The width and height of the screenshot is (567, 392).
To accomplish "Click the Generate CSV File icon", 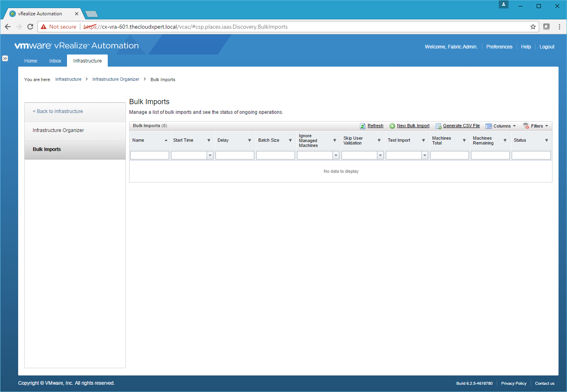I will coord(438,126).
